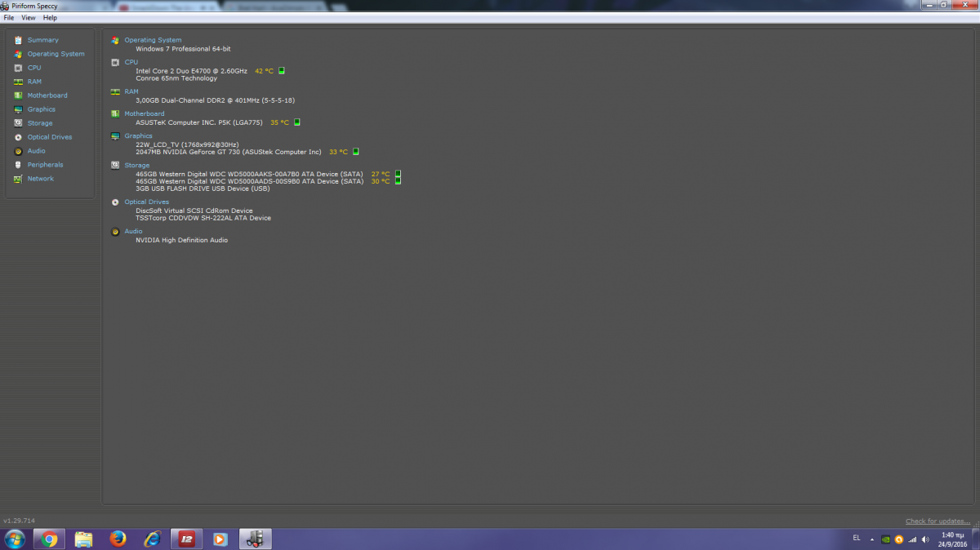Screen dimensions: 980x550
Task: Click the Audio heading link in summary
Action: pos(133,231)
